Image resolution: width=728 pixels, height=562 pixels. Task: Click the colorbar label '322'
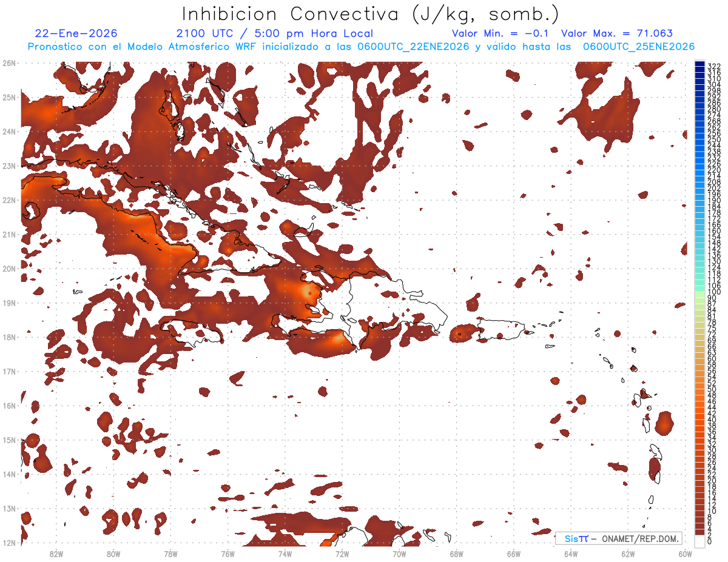tap(714, 66)
